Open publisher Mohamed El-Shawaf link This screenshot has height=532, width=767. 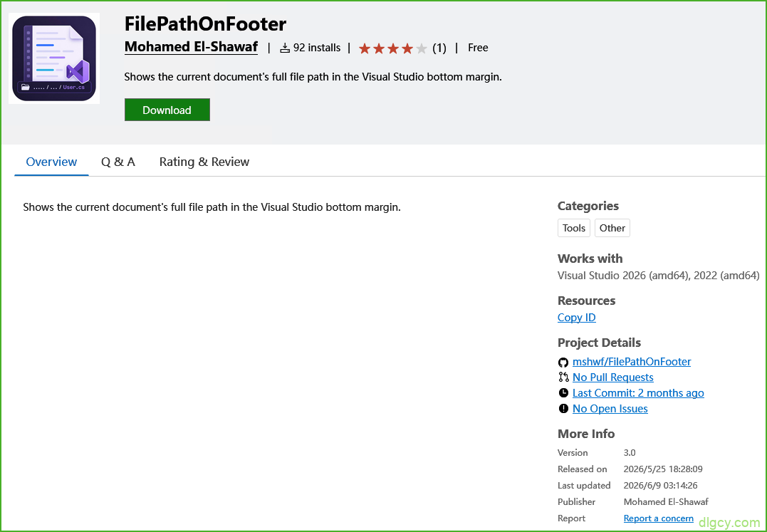[x=191, y=47]
